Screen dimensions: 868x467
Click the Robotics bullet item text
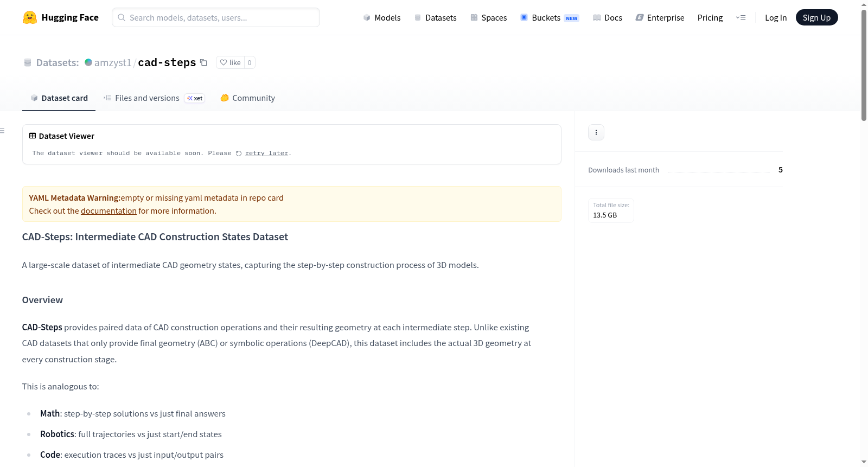131,434
